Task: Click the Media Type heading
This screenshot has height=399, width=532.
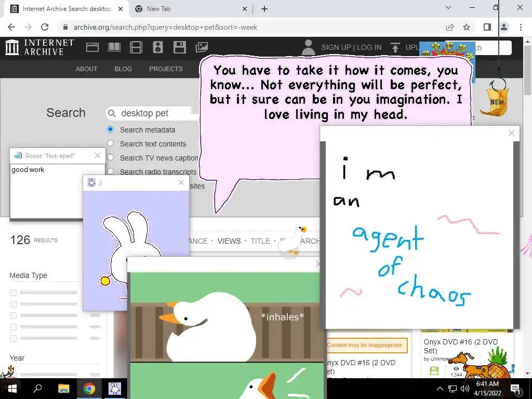Action: tap(28, 275)
